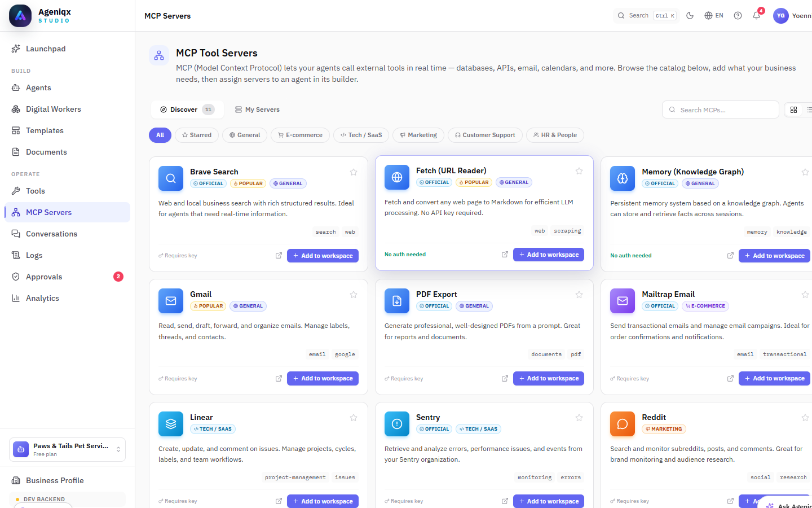Switch to grid view layout
The image size is (812, 508).
click(793, 110)
